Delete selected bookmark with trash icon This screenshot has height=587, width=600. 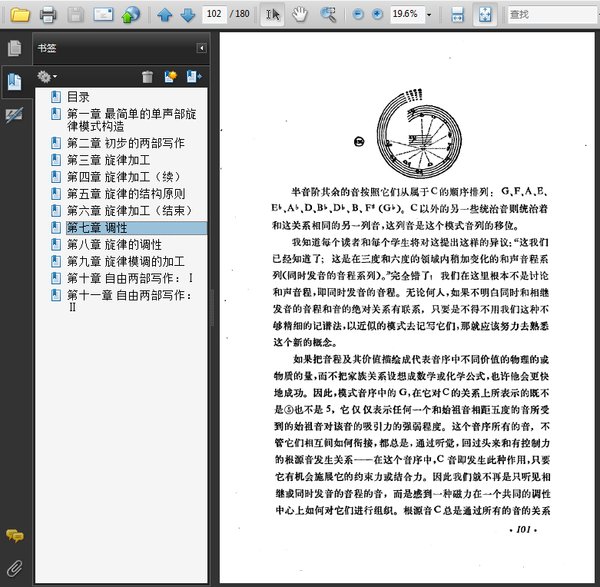[x=147, y=76]
